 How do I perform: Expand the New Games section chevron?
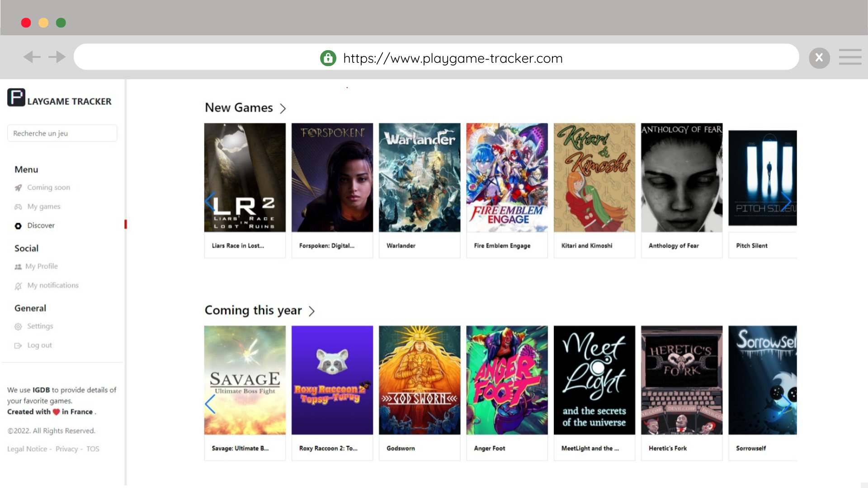283,108
